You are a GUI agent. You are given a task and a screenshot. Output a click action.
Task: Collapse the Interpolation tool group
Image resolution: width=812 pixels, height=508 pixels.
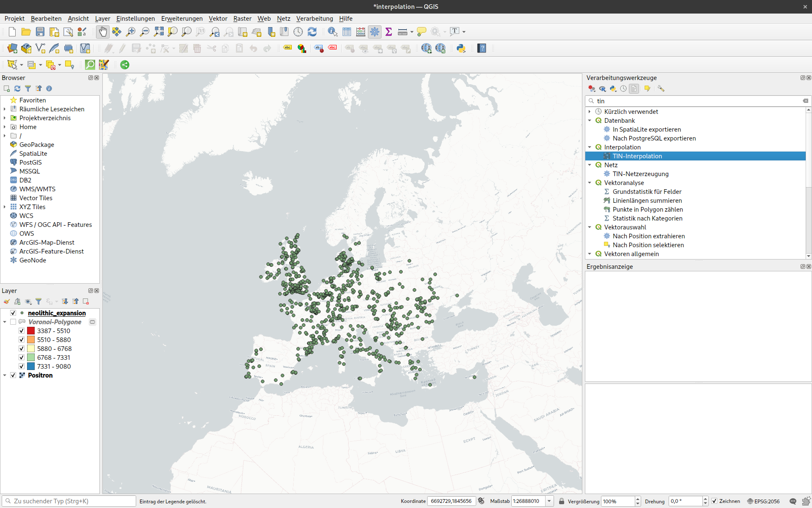coord(590,147)
